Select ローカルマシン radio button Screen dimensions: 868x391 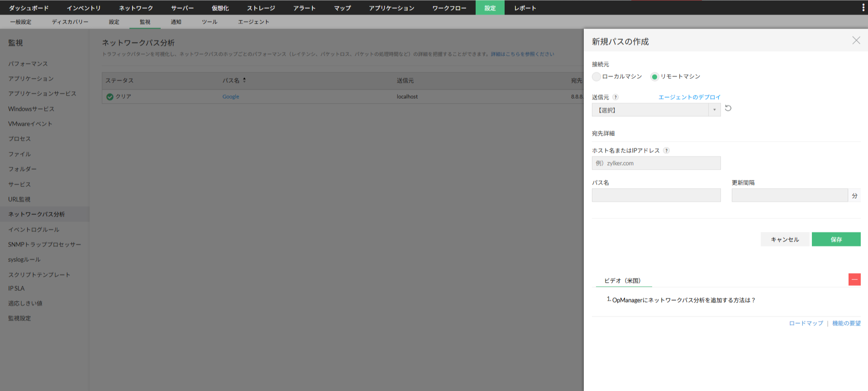tap(596, 77)
